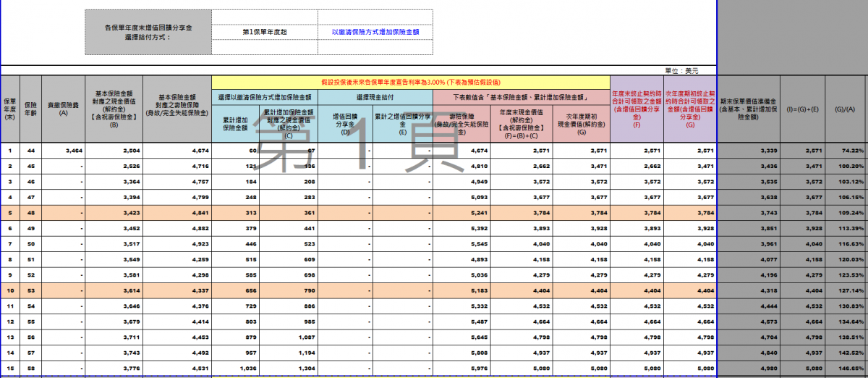Click the 109.24% ratio cell
The image size is (868, 378).
click(846, 213)
